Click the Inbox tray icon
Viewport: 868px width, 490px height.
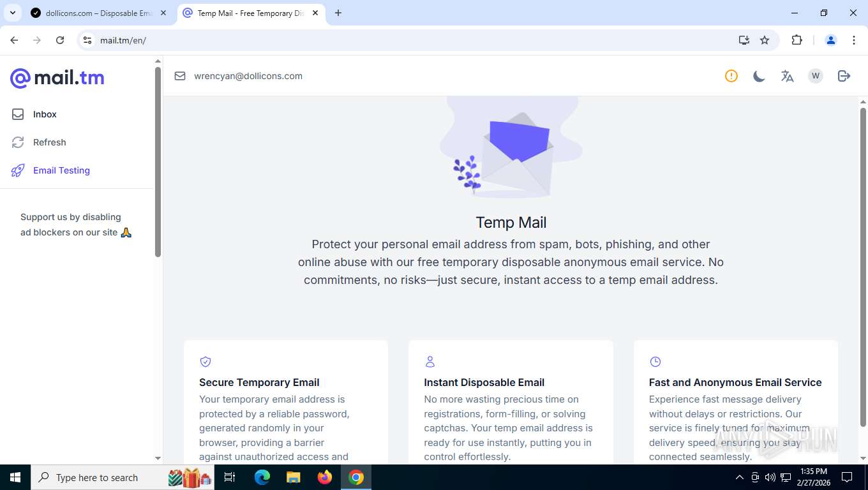(x=18, y=114)
